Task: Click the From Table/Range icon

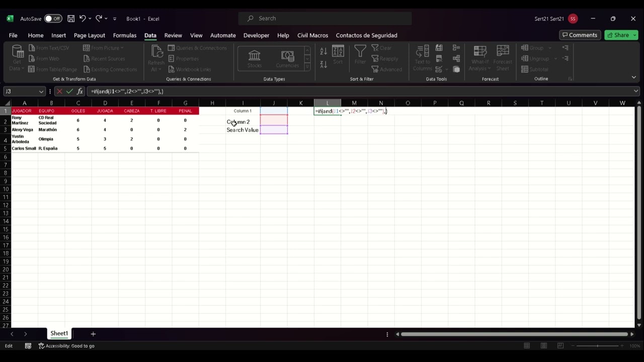Action: click(32, 69)
